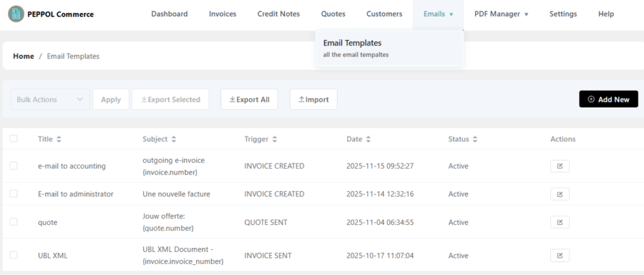
Task: Sort by Subject column arrows
Action: tap(174, 139)
